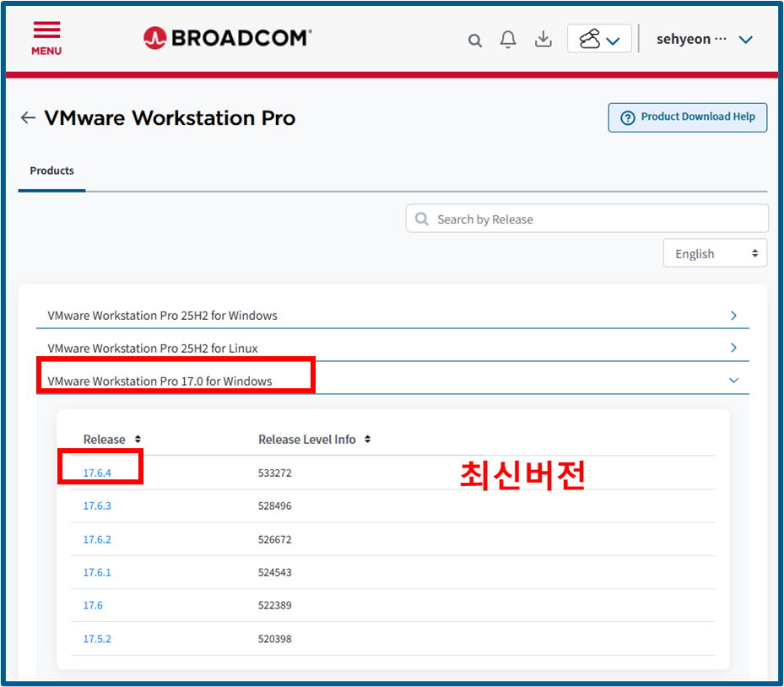The width and height of the screenshot is (784, 687).
Task: Open release 17.6.3 link
Action: 97,506
